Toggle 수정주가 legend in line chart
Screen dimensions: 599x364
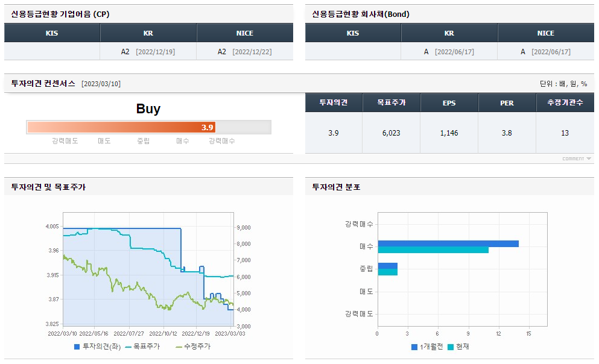[193, 347]
